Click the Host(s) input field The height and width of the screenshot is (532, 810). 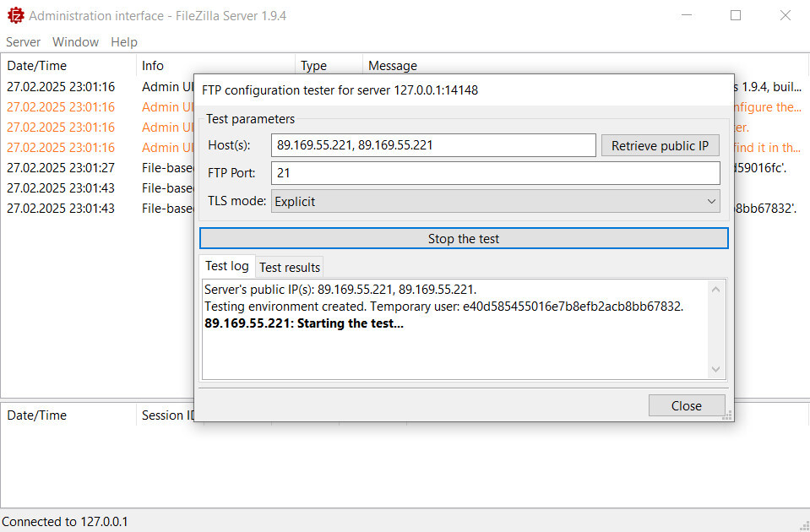433,145
